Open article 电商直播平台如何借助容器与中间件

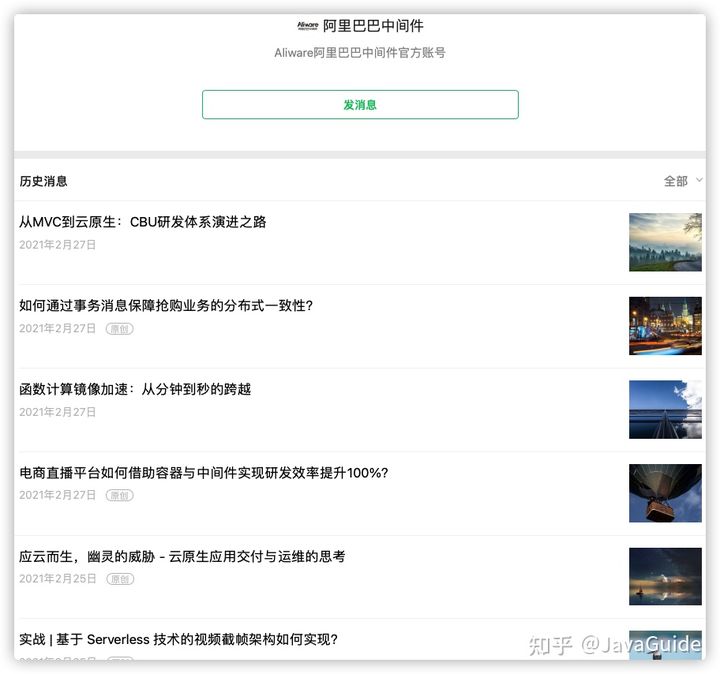(203, 473)
